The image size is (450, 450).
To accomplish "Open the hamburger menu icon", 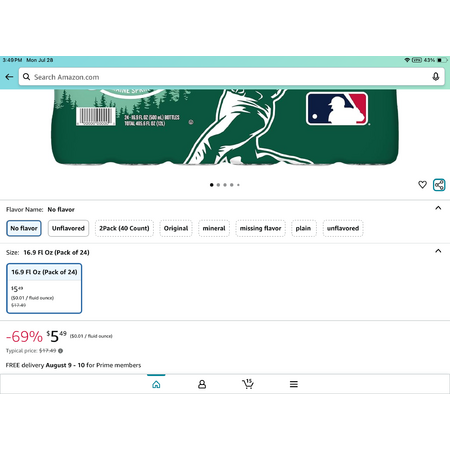I will [x=294, y=384].
